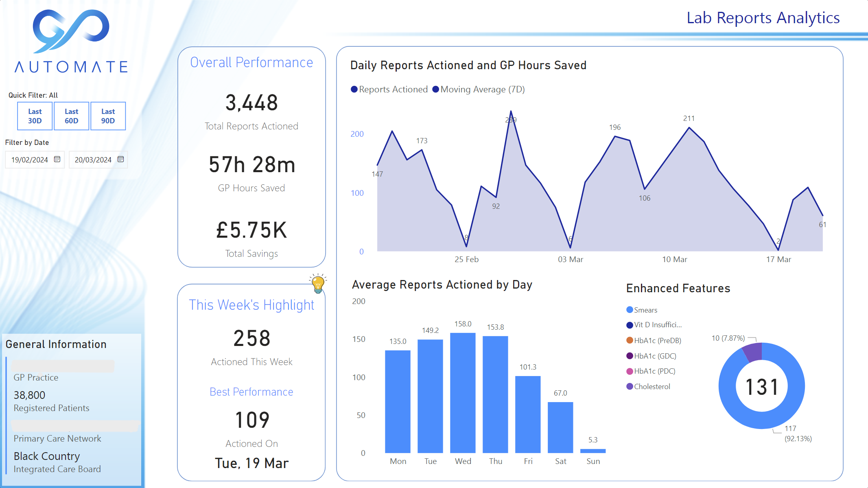Click the start date field 19/02/2024
This screenshot has height=488, width=868.
coord(30,160)
